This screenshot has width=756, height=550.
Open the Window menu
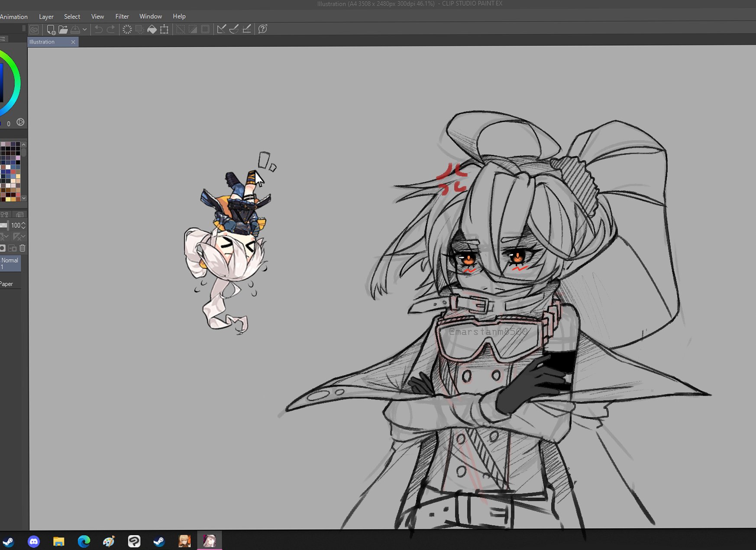tap(151, 16)
